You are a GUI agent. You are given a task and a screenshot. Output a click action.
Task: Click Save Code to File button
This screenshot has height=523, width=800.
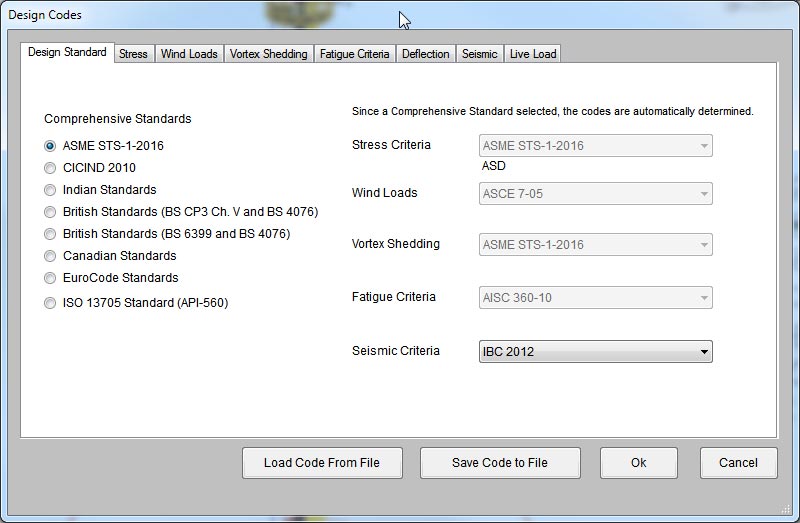pyautogui.click(x=500, y=463)
